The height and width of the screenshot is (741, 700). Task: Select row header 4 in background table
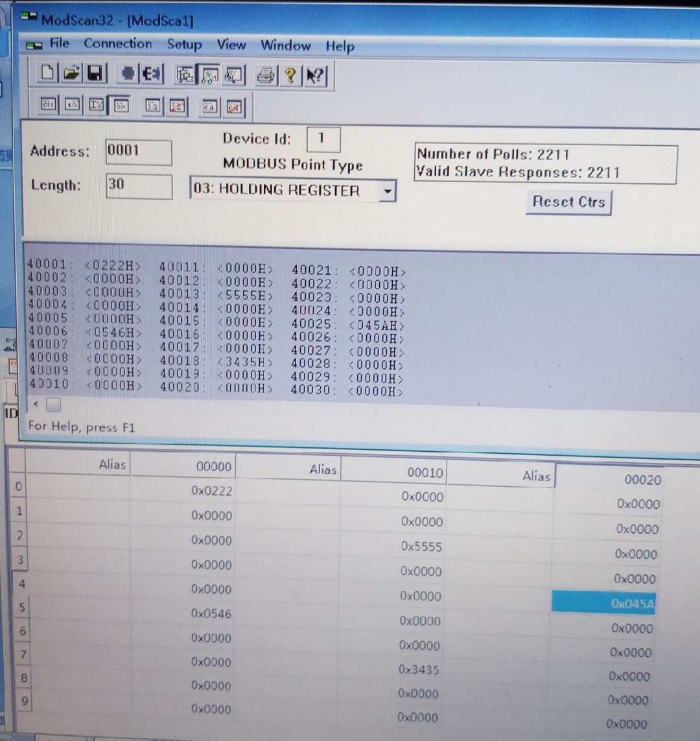pos(21,583)
